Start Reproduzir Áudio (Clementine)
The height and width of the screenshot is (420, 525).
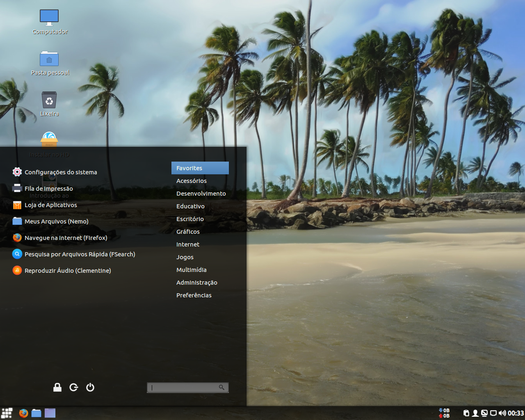point(62,270)
